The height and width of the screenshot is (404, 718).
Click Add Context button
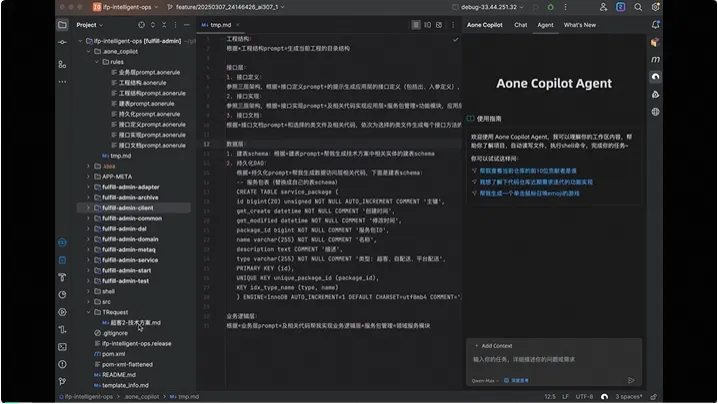494,346
